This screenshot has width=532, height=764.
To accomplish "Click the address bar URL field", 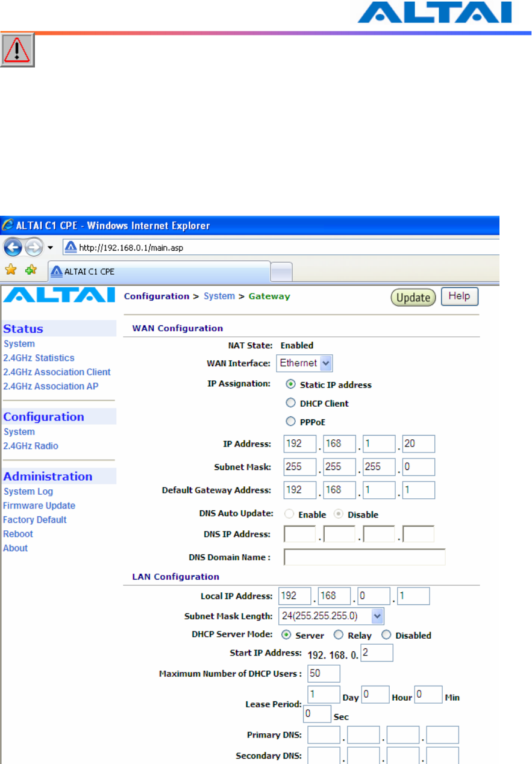I will tap(281, 247).
